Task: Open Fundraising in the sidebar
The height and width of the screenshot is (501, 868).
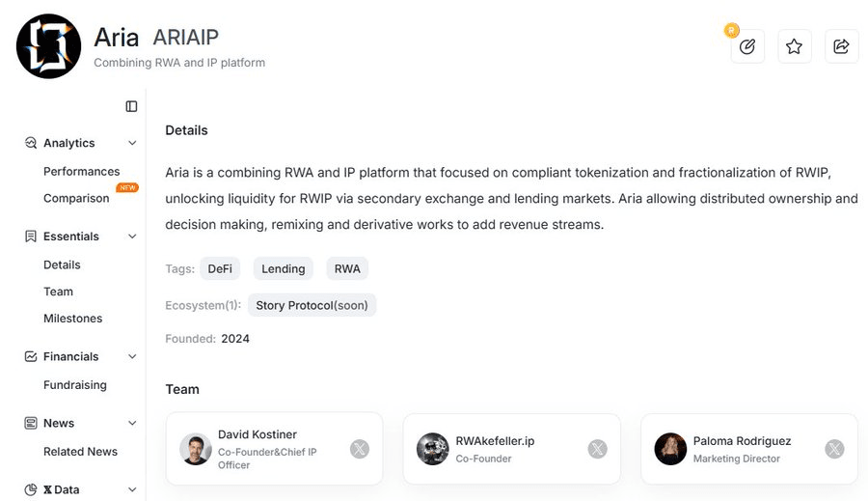Action: tap(75, 385)
